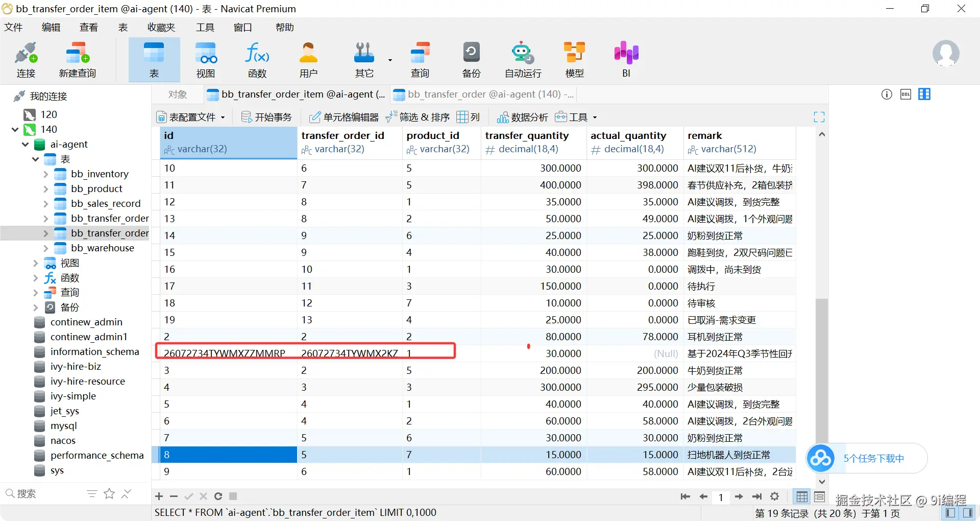Switch to the bb_transfer_order @ai-agent (140) tab
The height and width of the screenshot is (521, 980).
pyautogui.click(x=484, y=94)
